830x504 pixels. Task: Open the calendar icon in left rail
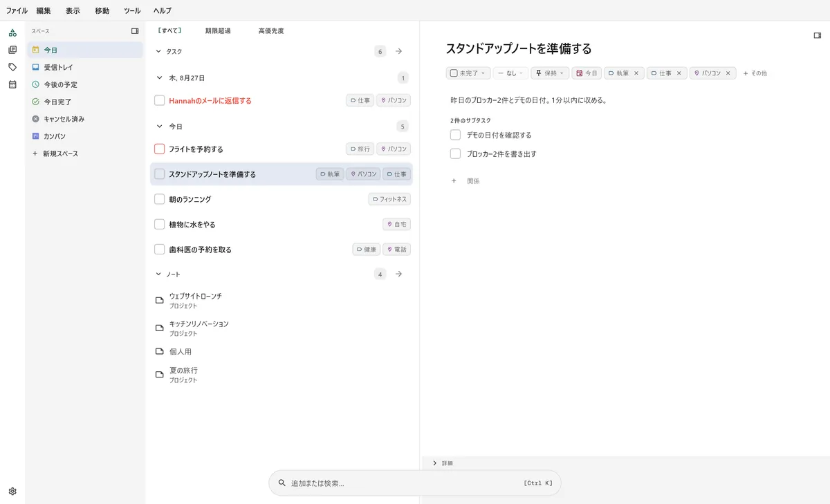(12, 84)
